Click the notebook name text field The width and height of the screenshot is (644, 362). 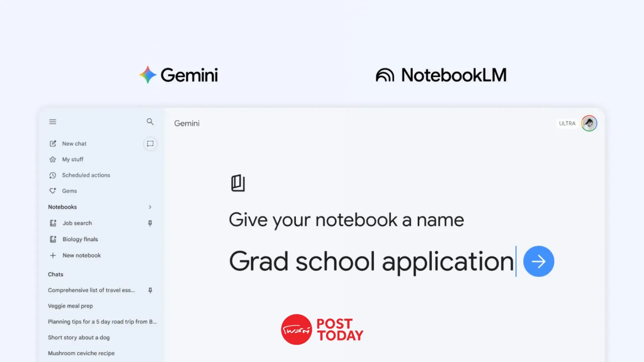click(371, 262)
